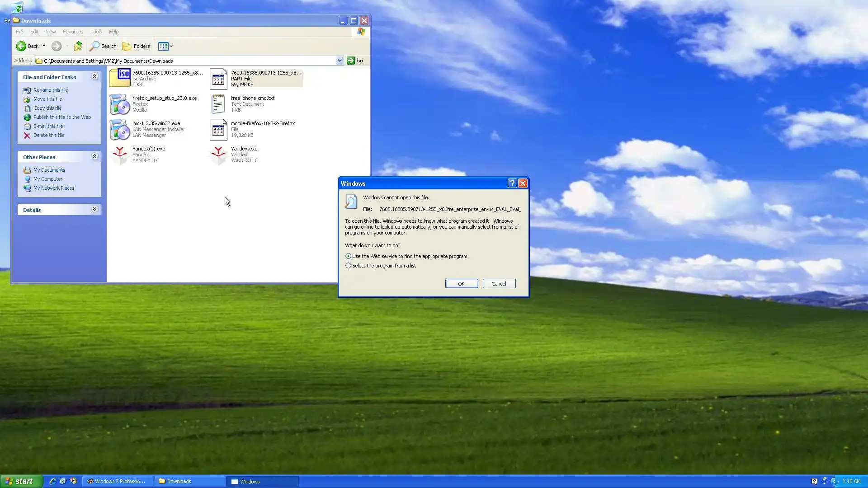Click the Back arrow icon in toolbar
The height and width of the screenshot is (488, 868).
pos(21,46)
